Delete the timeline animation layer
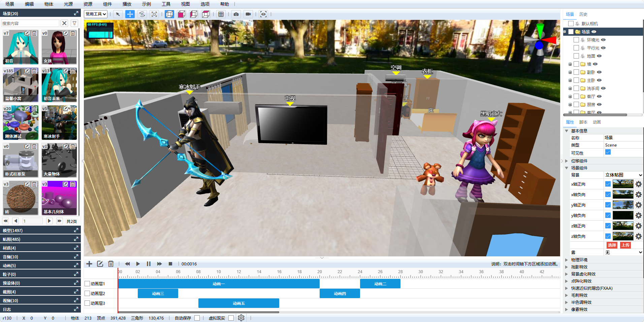This screenshot has height=322, width=644. [111, 264]
